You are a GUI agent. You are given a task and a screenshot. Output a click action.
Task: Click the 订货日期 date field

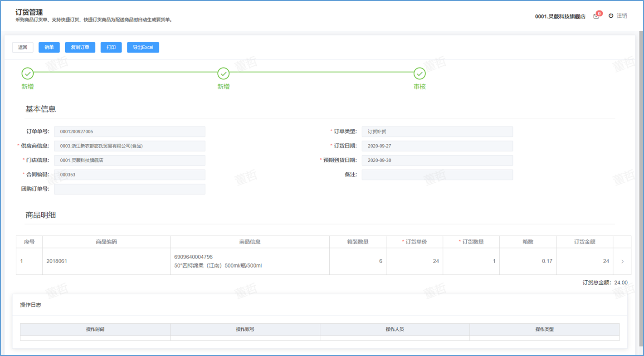pos(437,146)
